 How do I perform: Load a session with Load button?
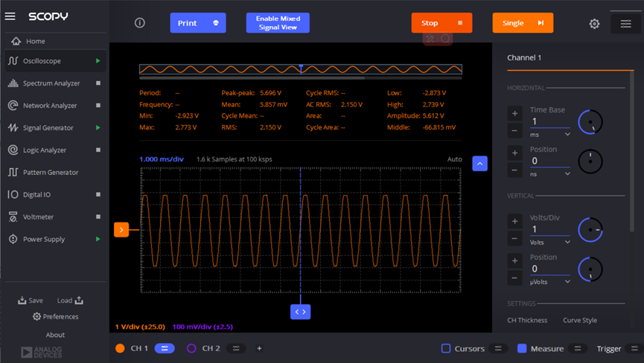(x=70, y=301)
